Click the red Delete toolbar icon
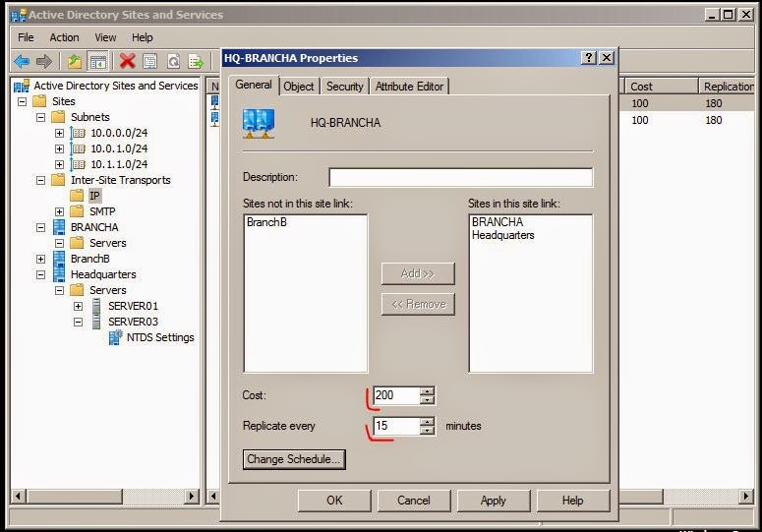This screenshot has width=762, height=532. [127, 61]
